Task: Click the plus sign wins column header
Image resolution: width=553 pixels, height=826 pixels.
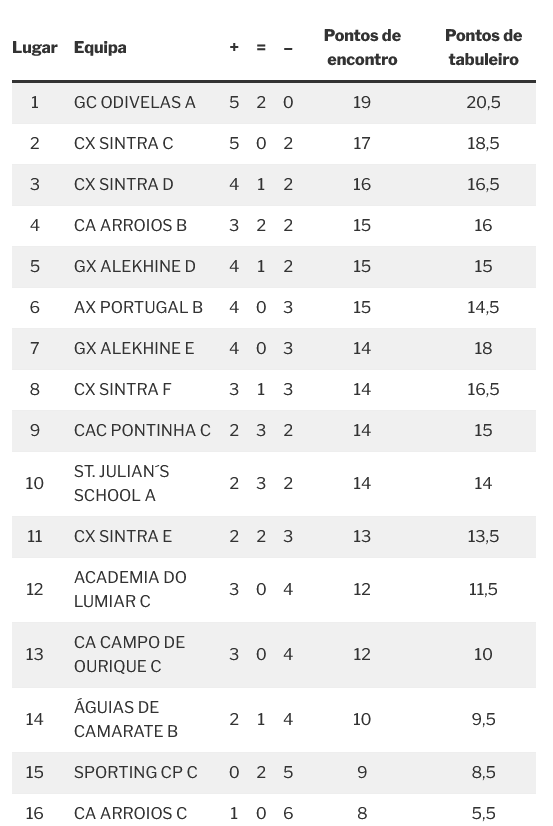Action: (x=234, y=47)
